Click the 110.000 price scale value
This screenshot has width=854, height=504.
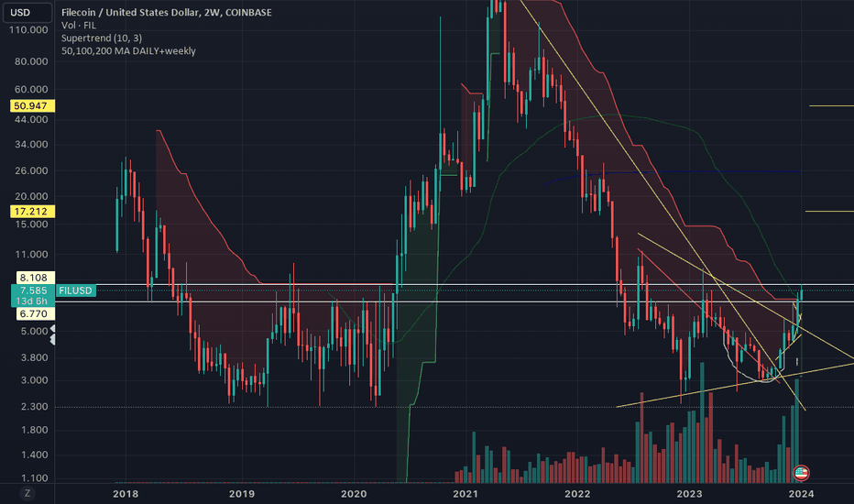(28, 30)
